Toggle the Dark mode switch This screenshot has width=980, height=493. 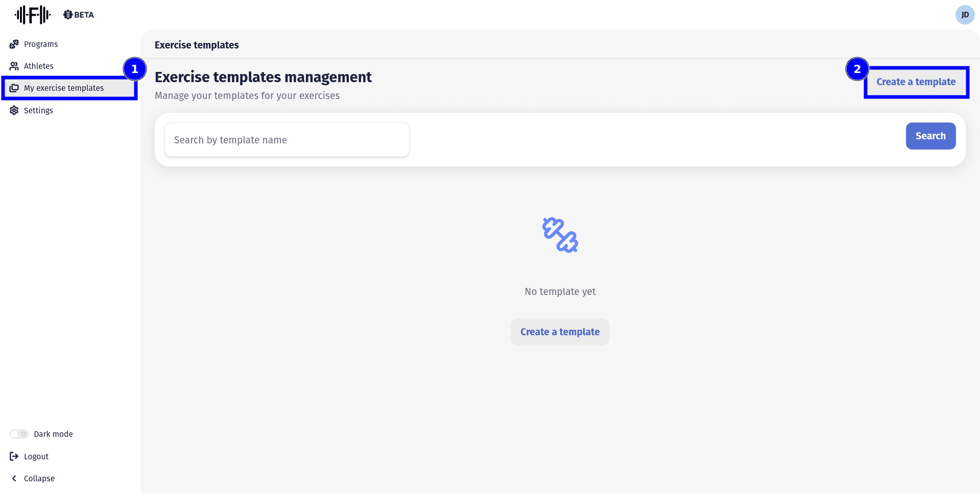(x=19, y=434)
